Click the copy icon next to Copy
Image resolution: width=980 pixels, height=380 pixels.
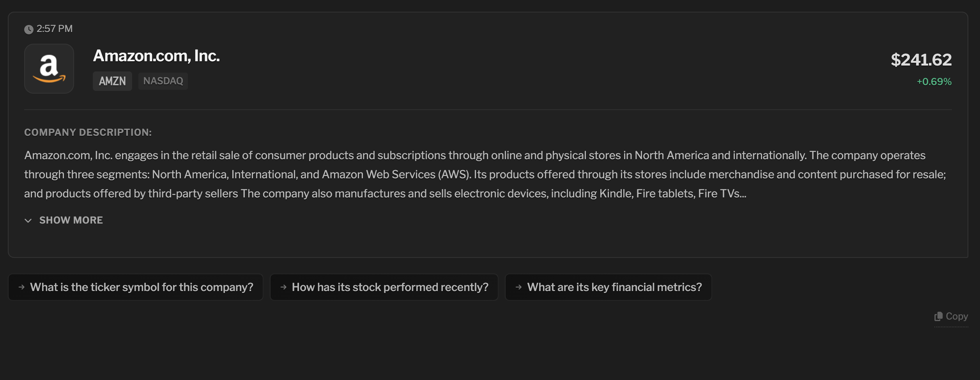(938, 316)
